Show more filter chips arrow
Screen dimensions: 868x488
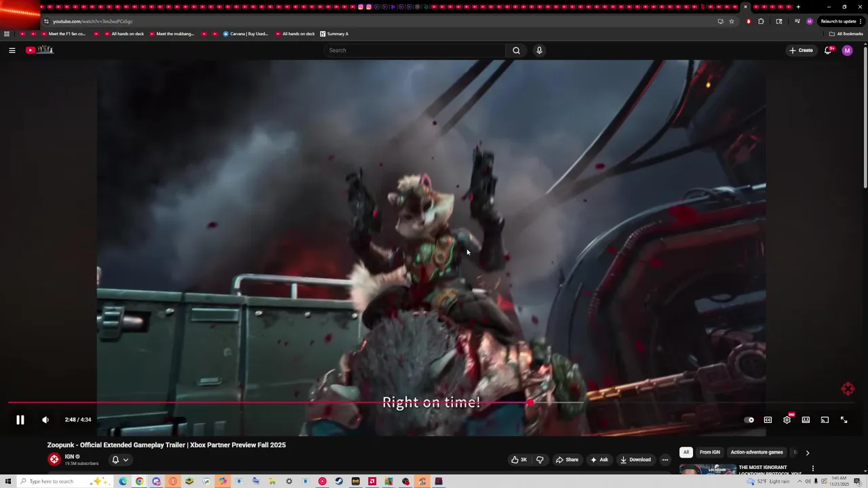807,452
